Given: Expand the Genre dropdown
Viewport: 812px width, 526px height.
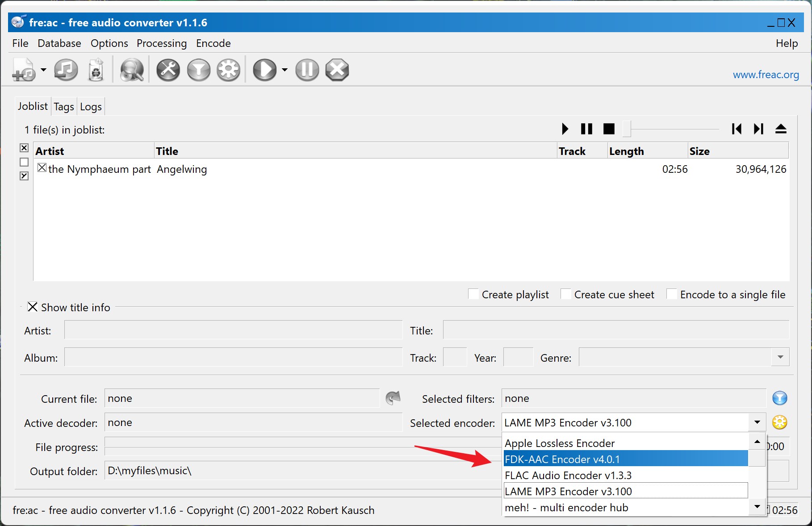Looking at the screenshot, I should (780, 358).
